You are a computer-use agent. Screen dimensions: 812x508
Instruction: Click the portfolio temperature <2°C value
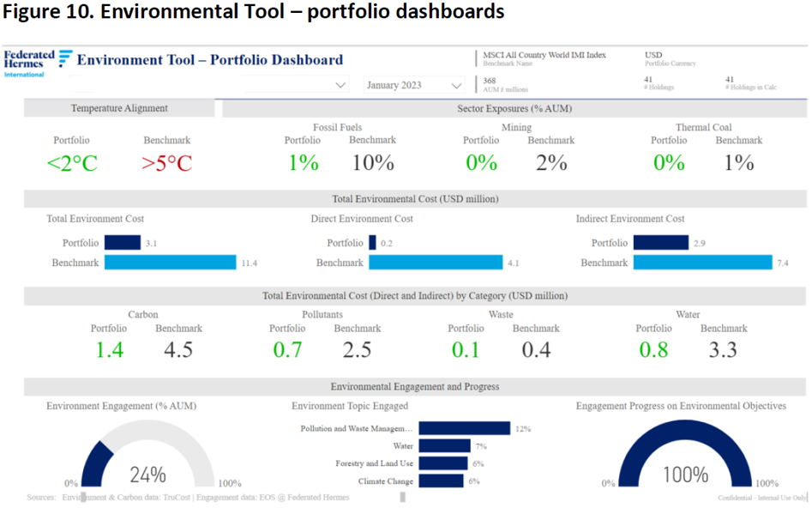pos(71,163)
